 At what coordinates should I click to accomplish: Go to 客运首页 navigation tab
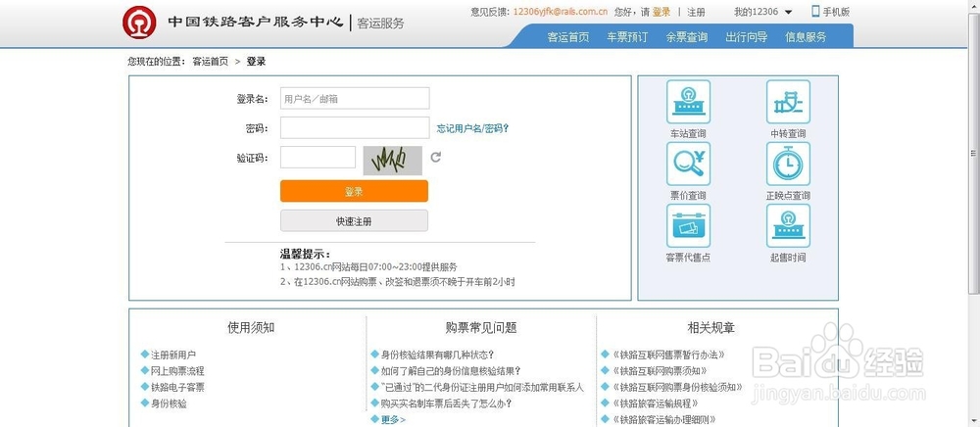568,37
